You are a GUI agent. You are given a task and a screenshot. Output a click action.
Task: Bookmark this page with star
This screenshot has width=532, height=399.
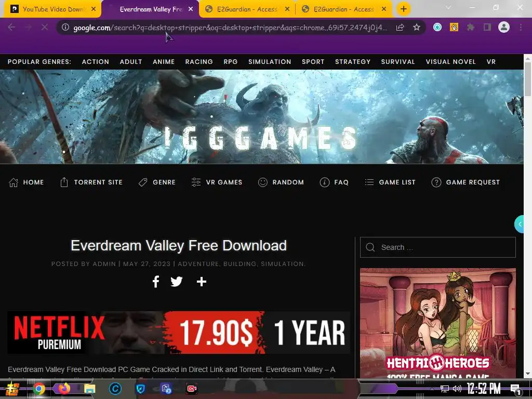(x=417, y=27)
